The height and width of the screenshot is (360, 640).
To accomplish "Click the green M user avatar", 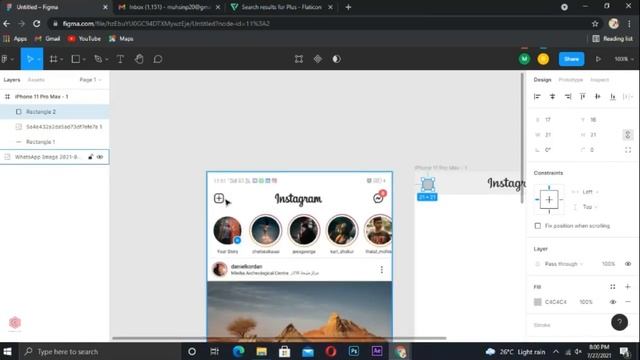I will (x=524, y=59).
